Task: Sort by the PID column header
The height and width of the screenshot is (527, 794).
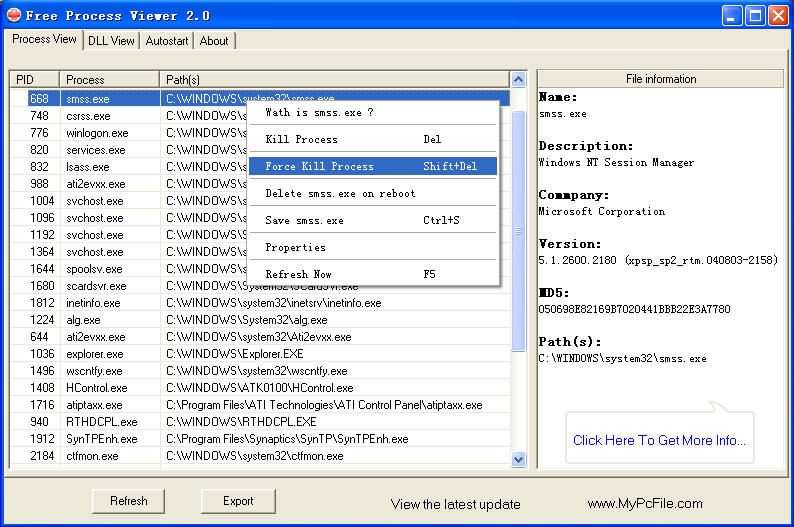Action: coord(34,79)
